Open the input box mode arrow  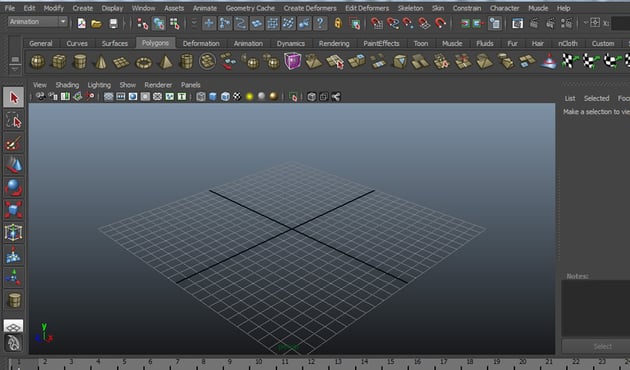tap(586, 23)
